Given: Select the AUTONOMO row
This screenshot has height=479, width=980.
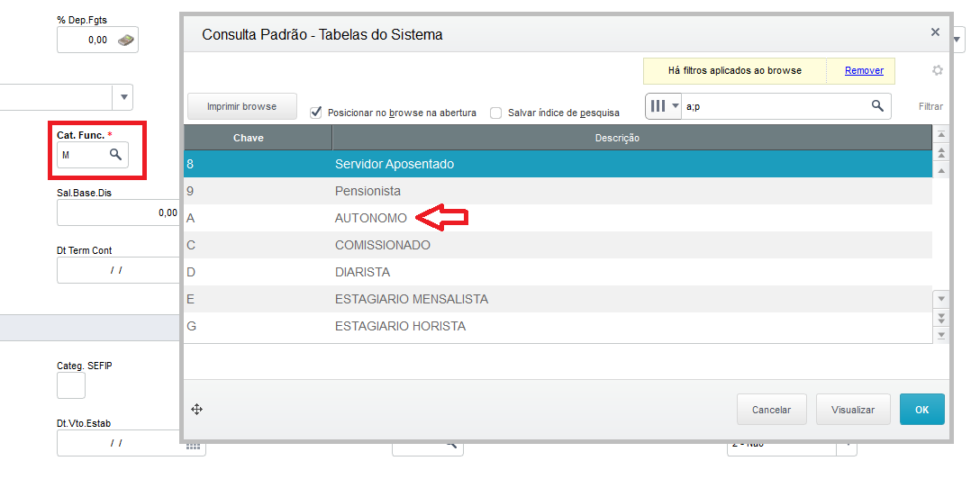Looking at the screenshot, I should (x=558, y=219).
